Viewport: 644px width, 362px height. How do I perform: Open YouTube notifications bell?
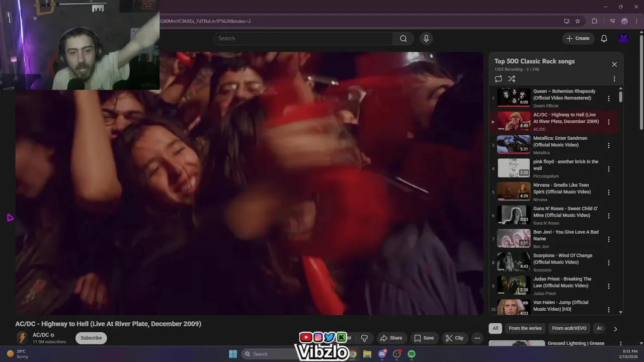pyautogui.click(x=604, y=39)
